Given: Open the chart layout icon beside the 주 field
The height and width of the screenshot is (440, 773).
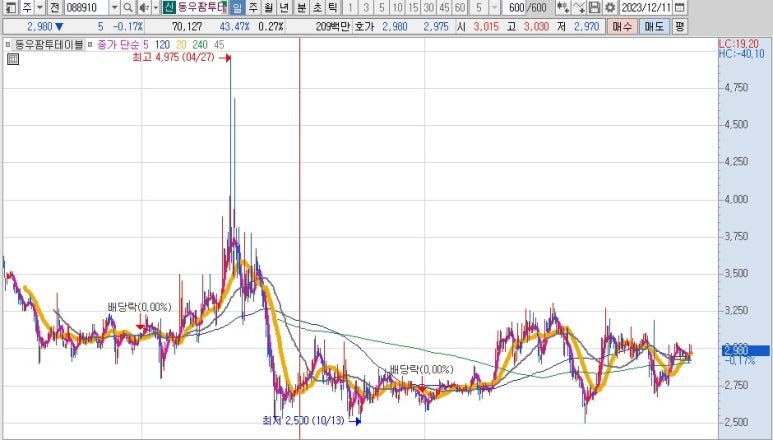Looking at the screenshot, I should pyautogui.click(x=9, y=7).
